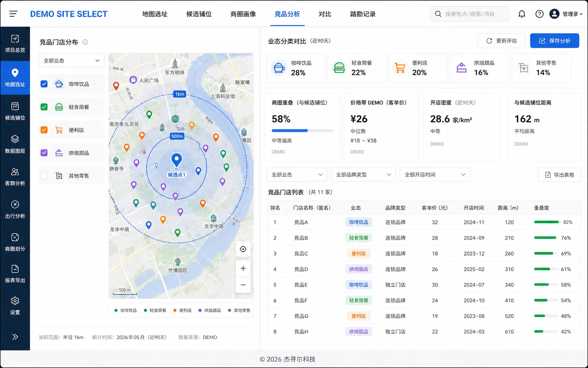Open 全部业态 dropdown above store list
Viewport: 588px width, 368px height.
pos(297,174)
